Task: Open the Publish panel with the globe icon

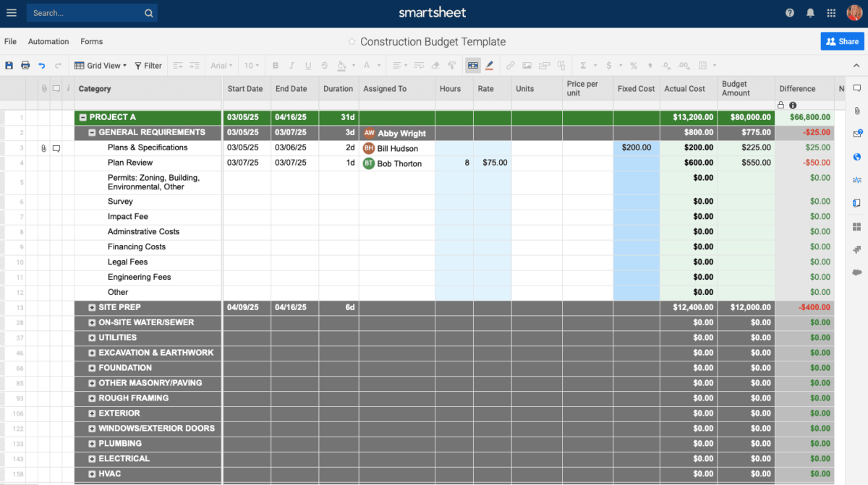Action: 857,156
